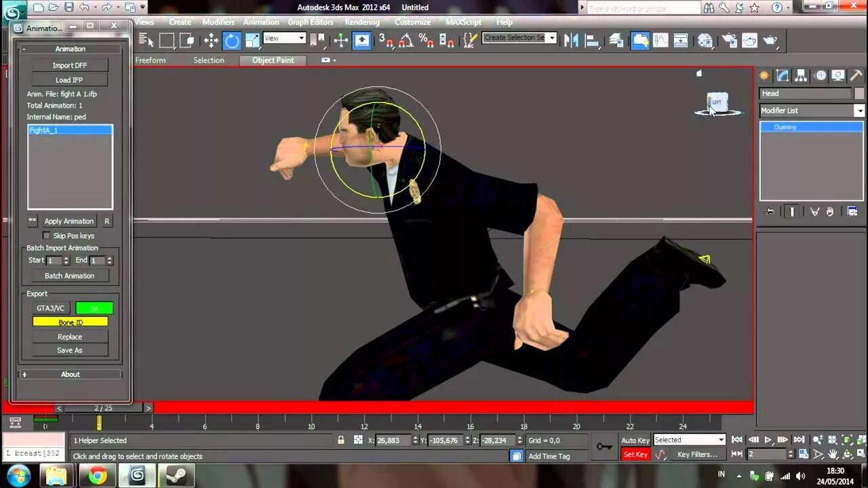Activate the Select and Rotate tool
Viewport: 868px width, 488px height.
pos(232,41)
